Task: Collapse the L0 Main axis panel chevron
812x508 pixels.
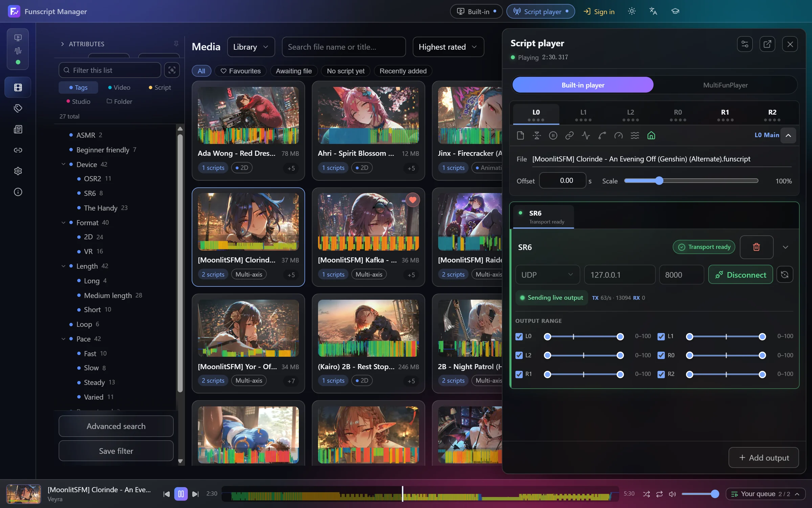Action: (788, 135)
